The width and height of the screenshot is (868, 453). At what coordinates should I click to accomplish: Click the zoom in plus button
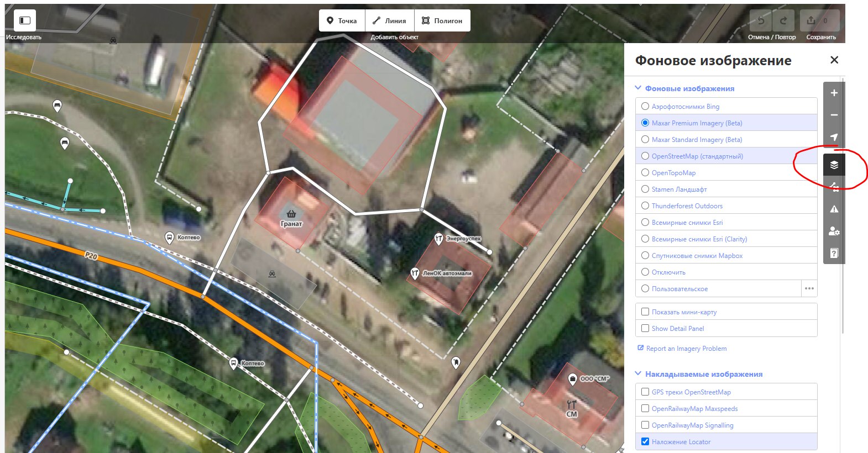(834, 93)
